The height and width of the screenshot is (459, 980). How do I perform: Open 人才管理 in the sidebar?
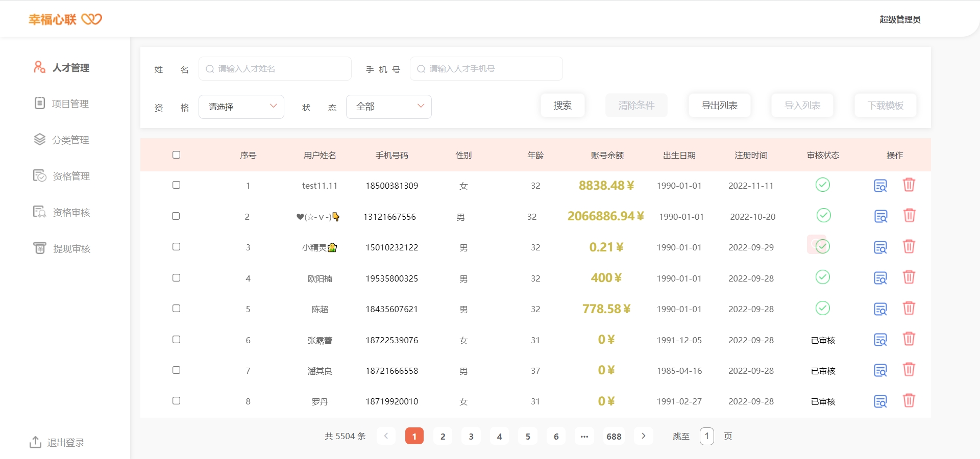[62, 67]
